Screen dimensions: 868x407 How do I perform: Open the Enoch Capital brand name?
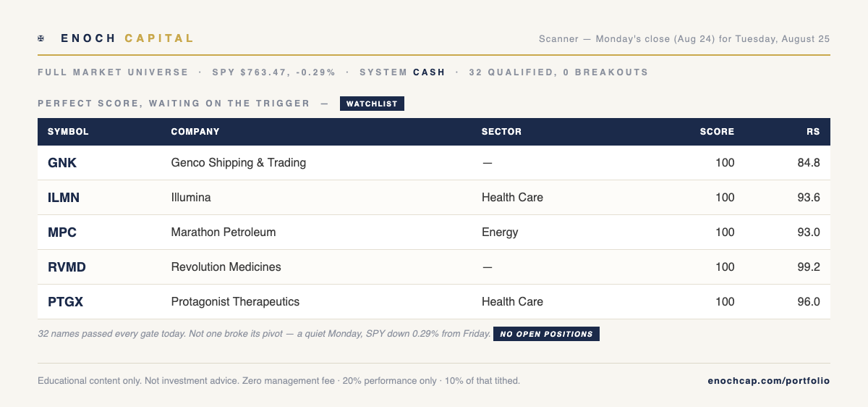(x=127, y=38)
